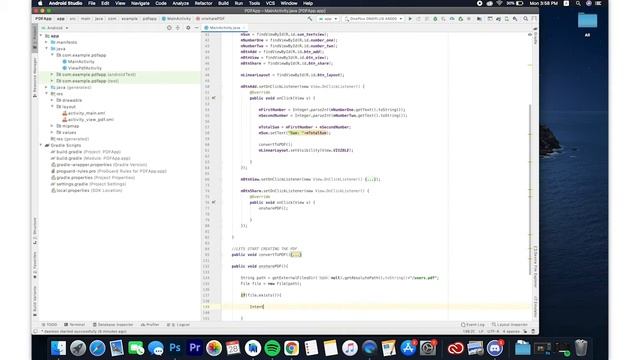Select the MainActivity.java editor tab

point(224,28)
